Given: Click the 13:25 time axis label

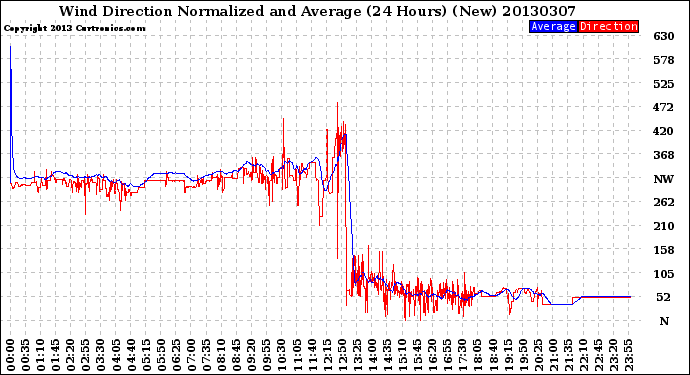Looking at the screenshot, I should coord(357,355).
